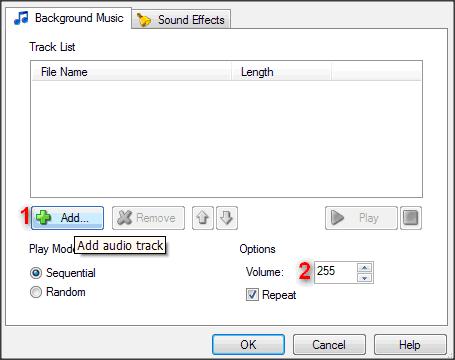This screenshot has height=360, width=455.
Task: Increase volume with the up spinner arrow
Action: [365, 267]
